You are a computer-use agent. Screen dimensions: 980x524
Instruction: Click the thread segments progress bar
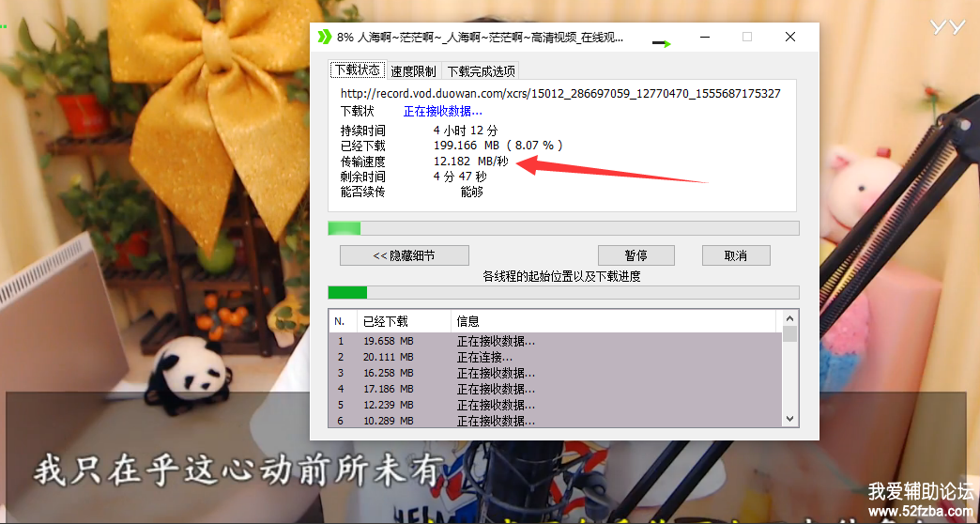(x=563, y=292)
